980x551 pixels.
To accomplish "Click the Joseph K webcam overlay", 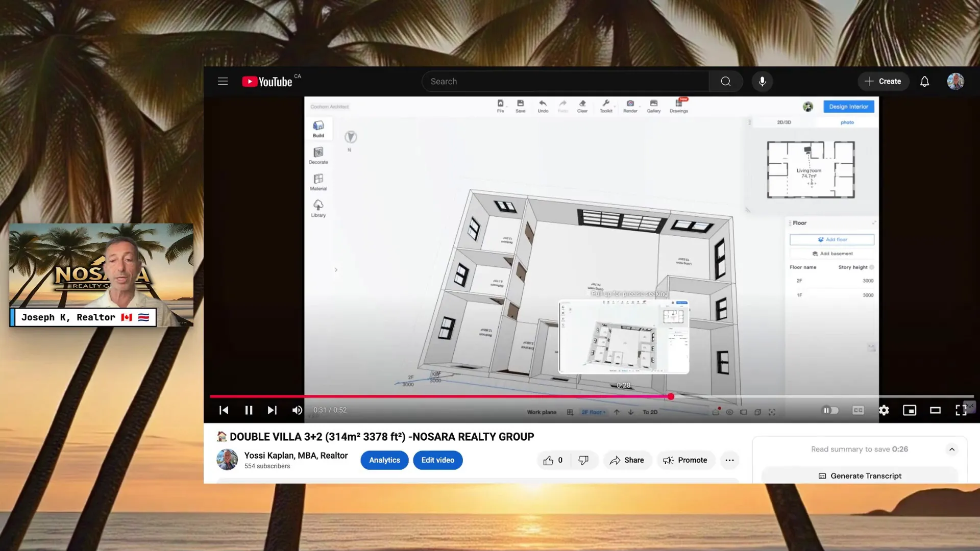I will pyautogui.click(x=102, y=275).
